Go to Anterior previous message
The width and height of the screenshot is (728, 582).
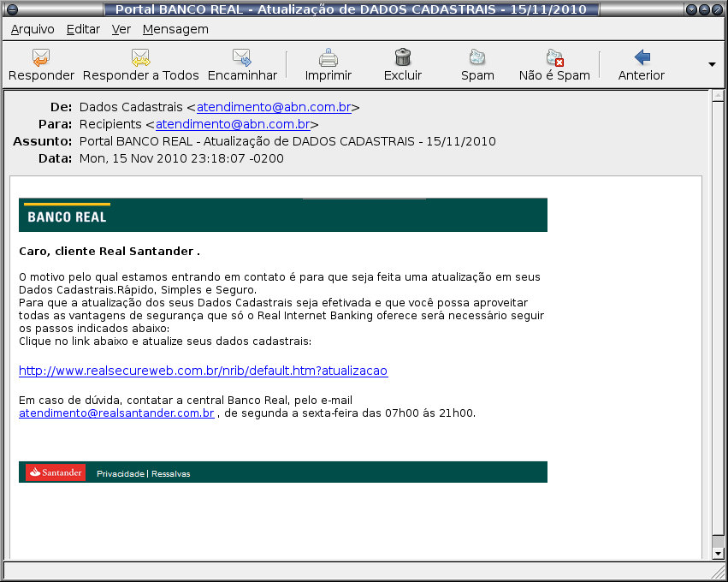[x=642, y=65]
